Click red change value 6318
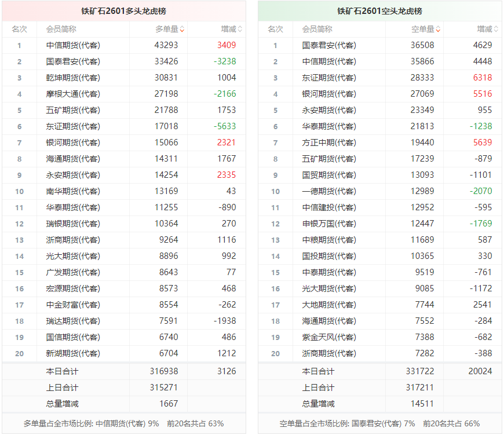Image resolution: width=504 pixels, height=435 pixels. click(483, 78)
